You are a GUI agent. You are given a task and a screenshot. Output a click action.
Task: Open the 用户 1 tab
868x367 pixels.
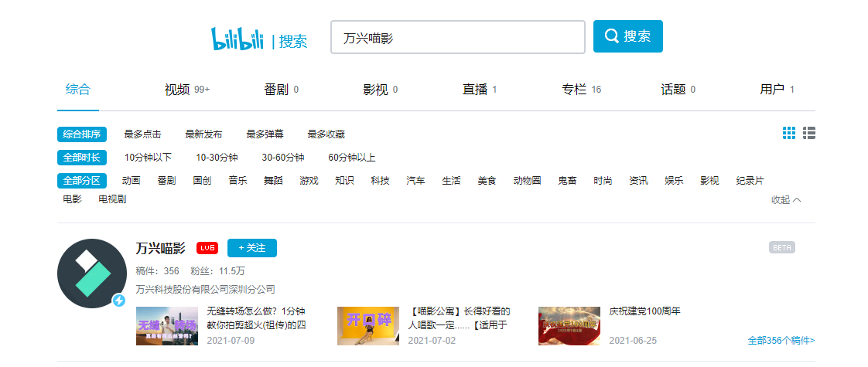[x=777, y=90]
